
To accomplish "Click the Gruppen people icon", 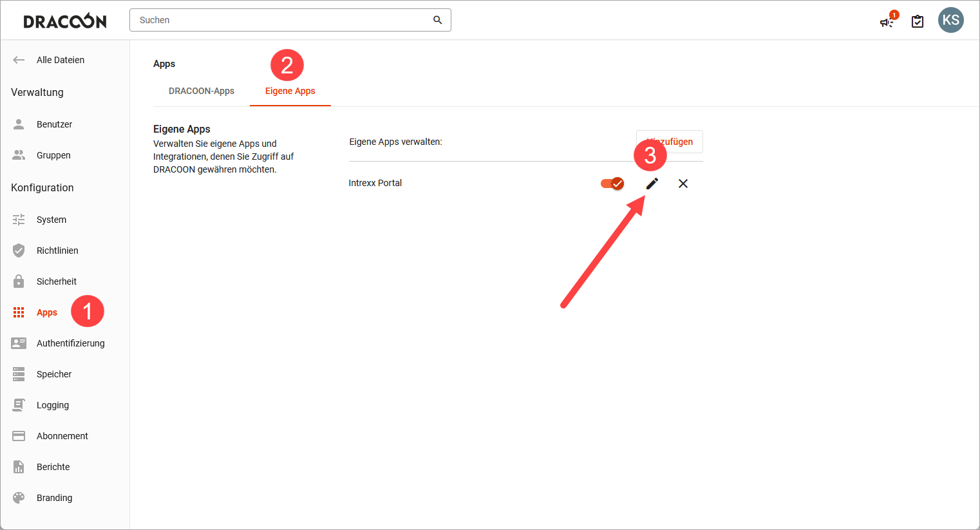I will click(x=19, y=155).
